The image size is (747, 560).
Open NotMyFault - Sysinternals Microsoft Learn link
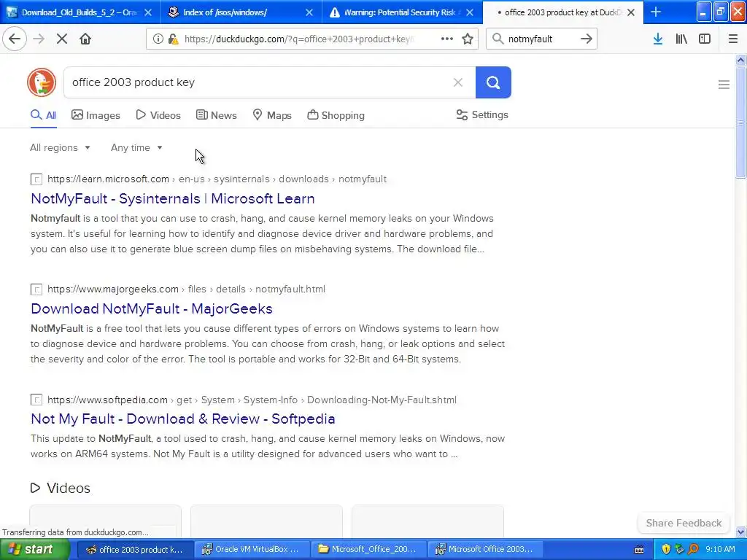(x=172, y=198)
